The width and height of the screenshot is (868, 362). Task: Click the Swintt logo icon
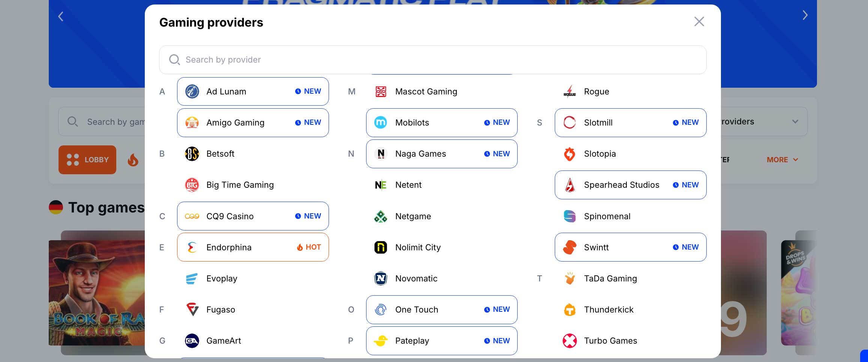[569, 247]
